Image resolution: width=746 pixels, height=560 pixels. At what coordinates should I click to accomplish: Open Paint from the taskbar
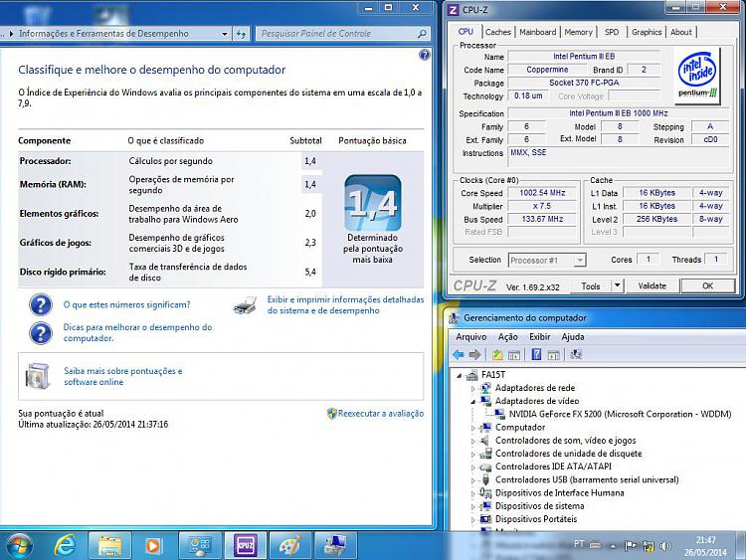click(290, 545)
